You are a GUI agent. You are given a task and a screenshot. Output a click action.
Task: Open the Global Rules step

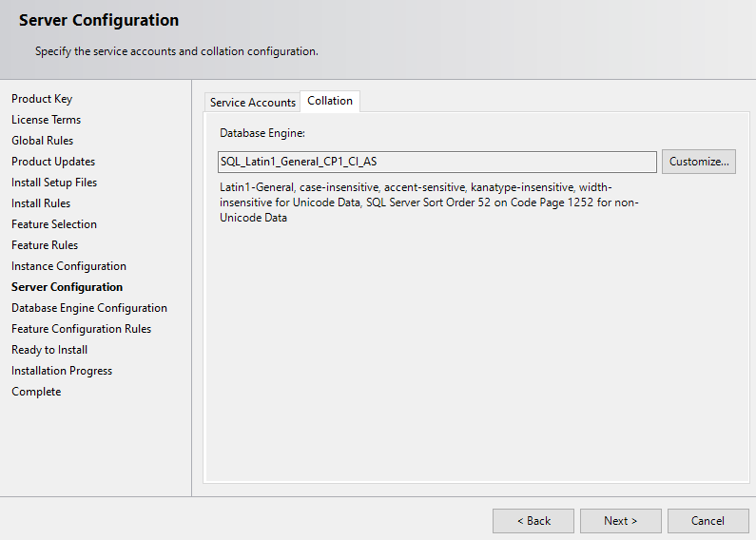click(42, 141)
